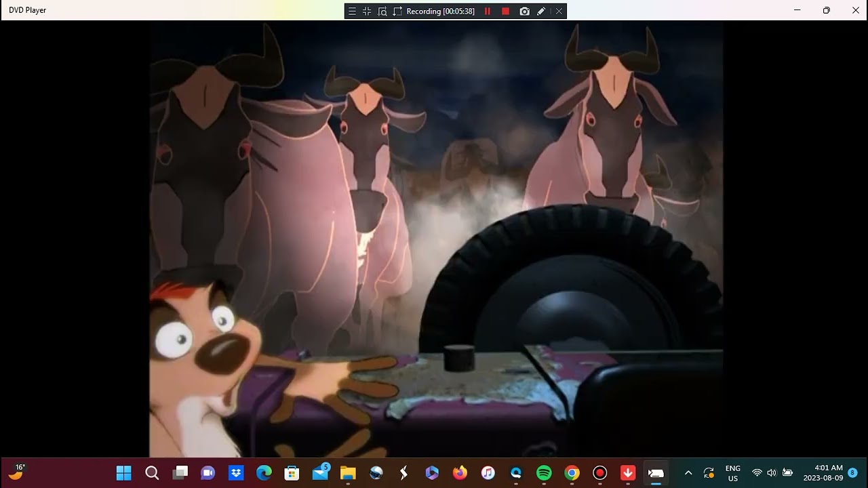Click the active DVD Player taskbar icon
The image size is (868, 488).
656,473
